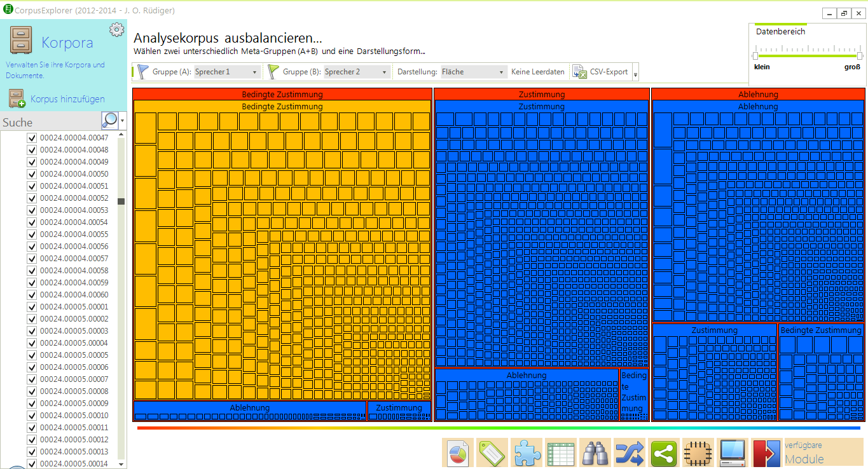Open the computer monitor module

[733, 453]
